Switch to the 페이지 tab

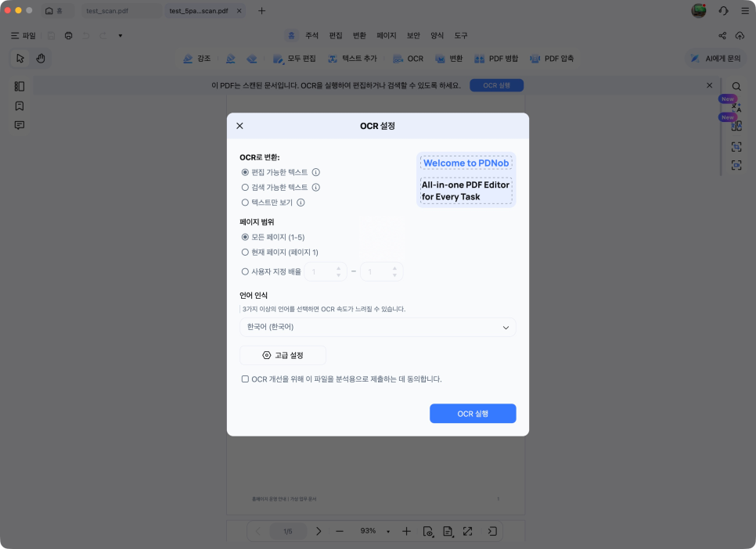coord(386,36)
